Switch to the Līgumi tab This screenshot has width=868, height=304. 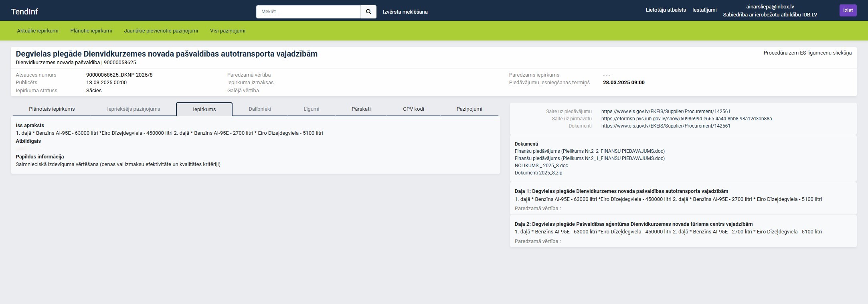pos(311,109)
